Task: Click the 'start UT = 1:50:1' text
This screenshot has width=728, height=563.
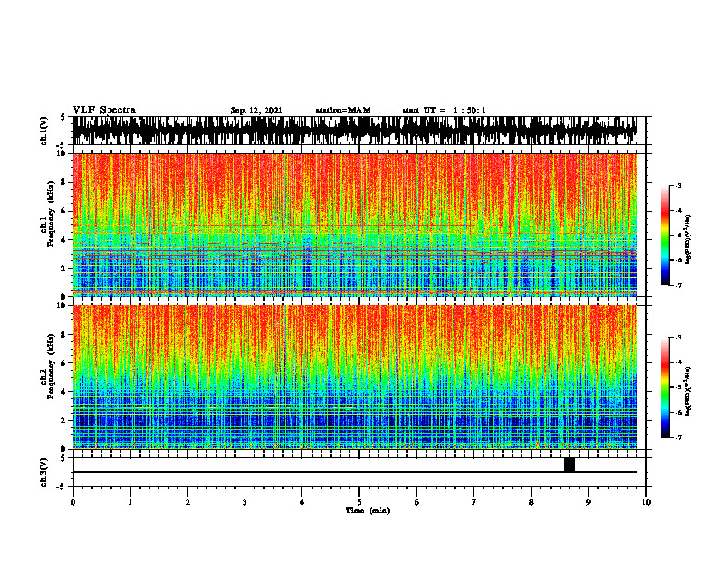Action: coord(444,110)
